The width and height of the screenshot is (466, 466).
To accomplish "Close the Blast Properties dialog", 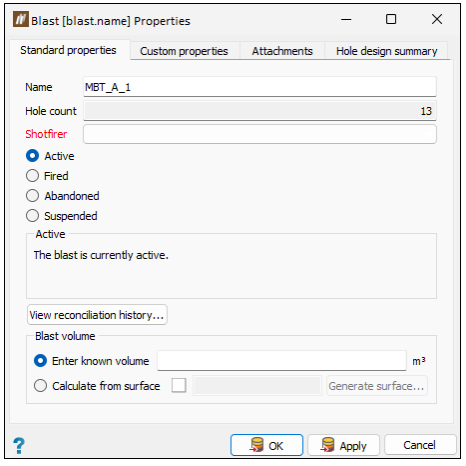I will point(437,19).
